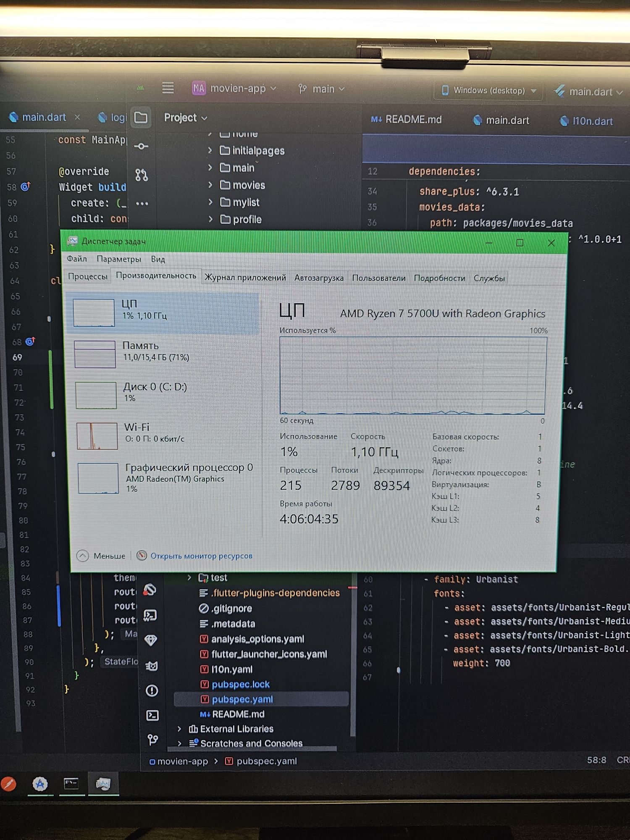
Task: Select Wi-Fi performance item
Action: tap(165, 435)
